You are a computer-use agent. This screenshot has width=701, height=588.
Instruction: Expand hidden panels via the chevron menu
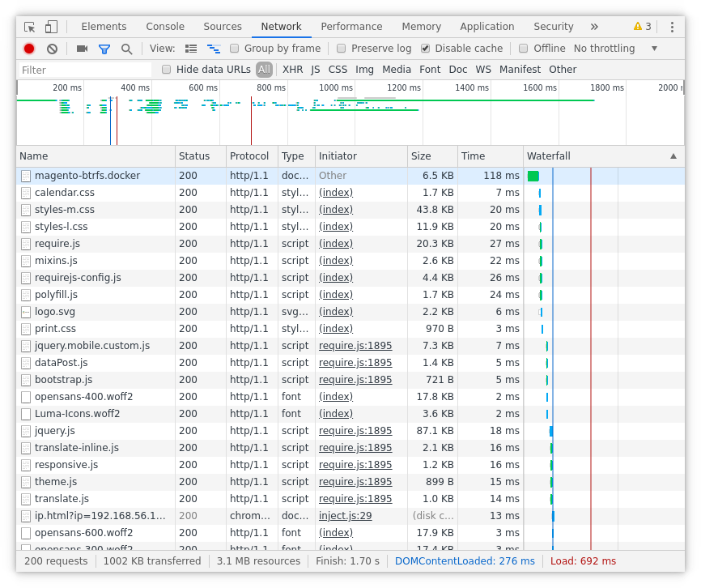[593, 26]
